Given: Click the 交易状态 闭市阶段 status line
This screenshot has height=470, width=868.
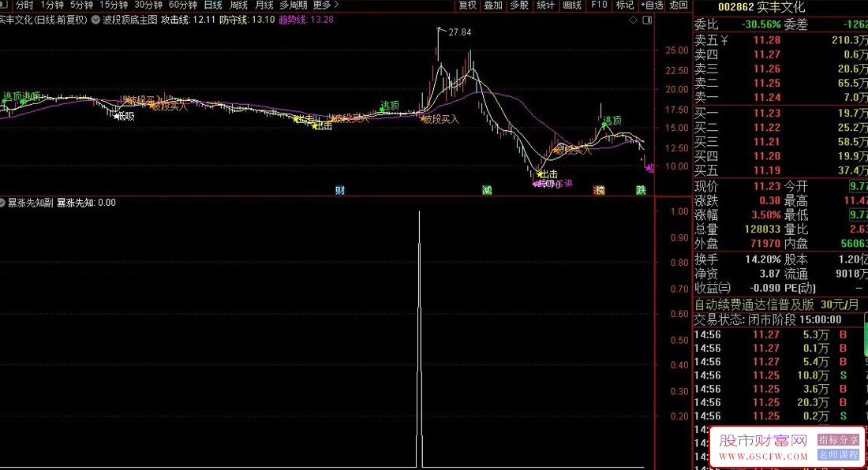Looking at the screenshot, I should 768,319.
